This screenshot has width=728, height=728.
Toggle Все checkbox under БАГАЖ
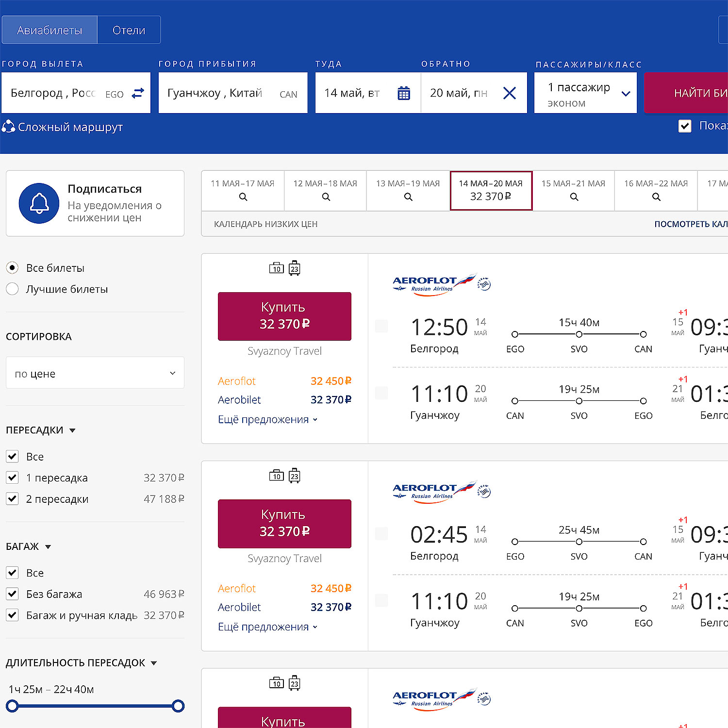coord(12,573)
